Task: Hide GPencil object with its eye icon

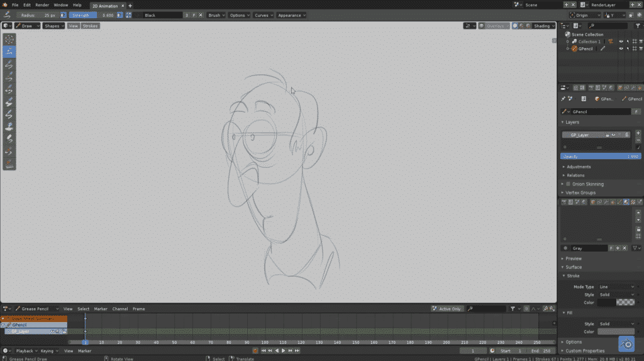Action: pos(621,48)
